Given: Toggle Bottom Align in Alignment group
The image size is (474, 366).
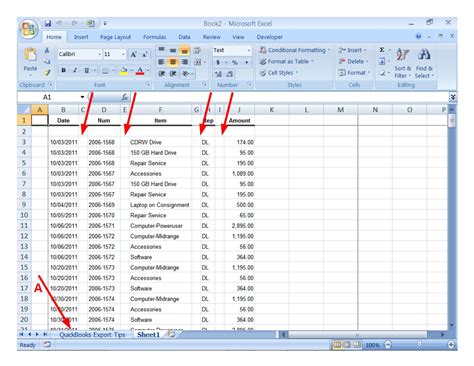Looking at the screenshot, I should tap(184, 50).
